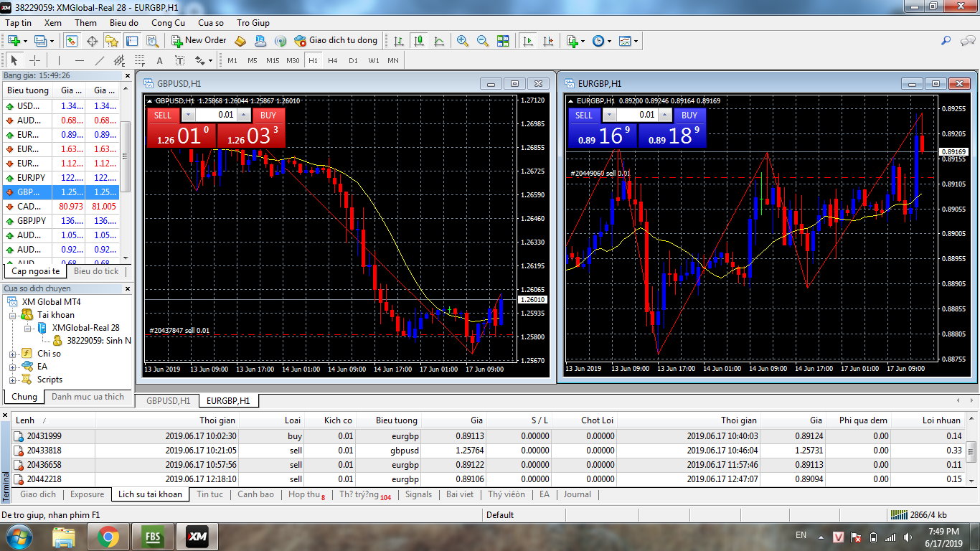This screenshot has height=551, width=980.
Task: Select the Text 'A' drawing tool
Action: pyautogui.click(x=160, y=60)
